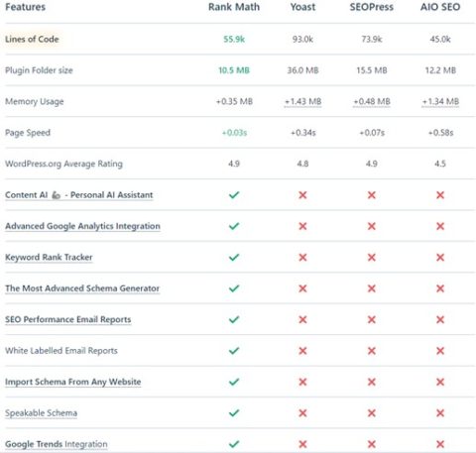
Task: Click AIO SEO cross for Google Trends Integration
Action: tap(440, 444)
